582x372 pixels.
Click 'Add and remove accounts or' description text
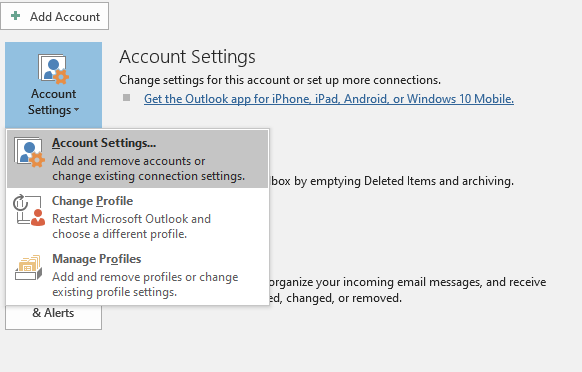[x=128, y=161]
